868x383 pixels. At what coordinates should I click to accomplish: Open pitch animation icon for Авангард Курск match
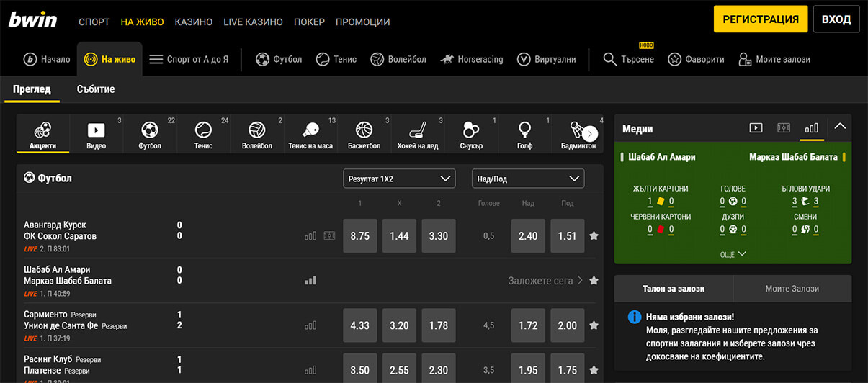coord(329,235)
